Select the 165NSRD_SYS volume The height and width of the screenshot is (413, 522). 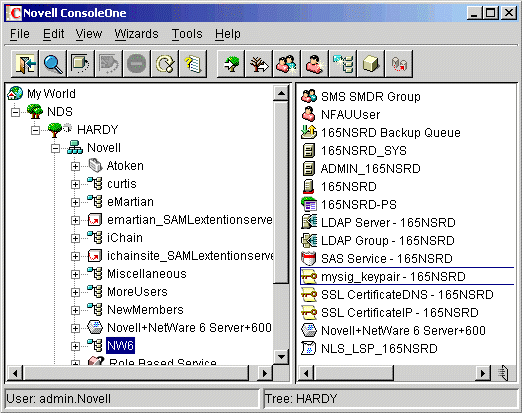(354, 151)
